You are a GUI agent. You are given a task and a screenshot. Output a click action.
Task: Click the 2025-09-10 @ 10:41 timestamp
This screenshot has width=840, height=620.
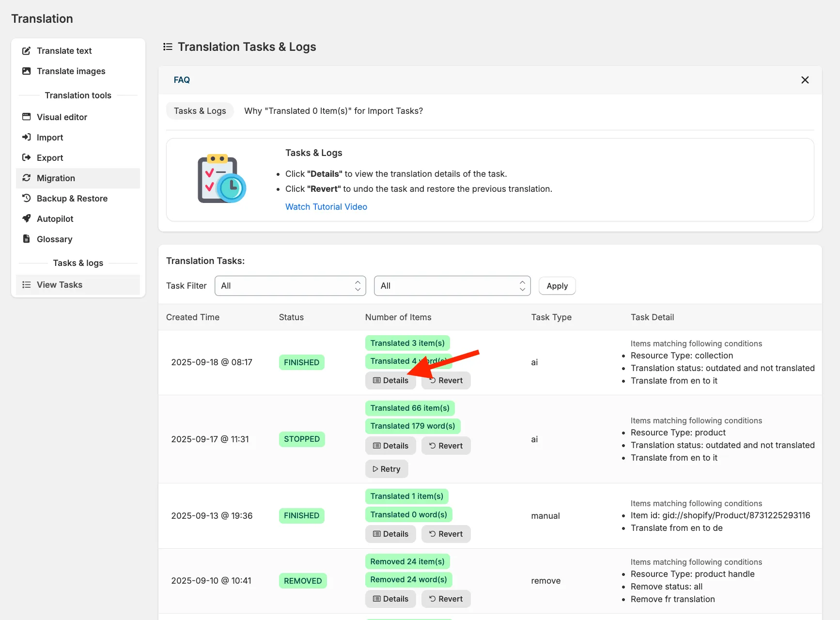coord(211,581)
